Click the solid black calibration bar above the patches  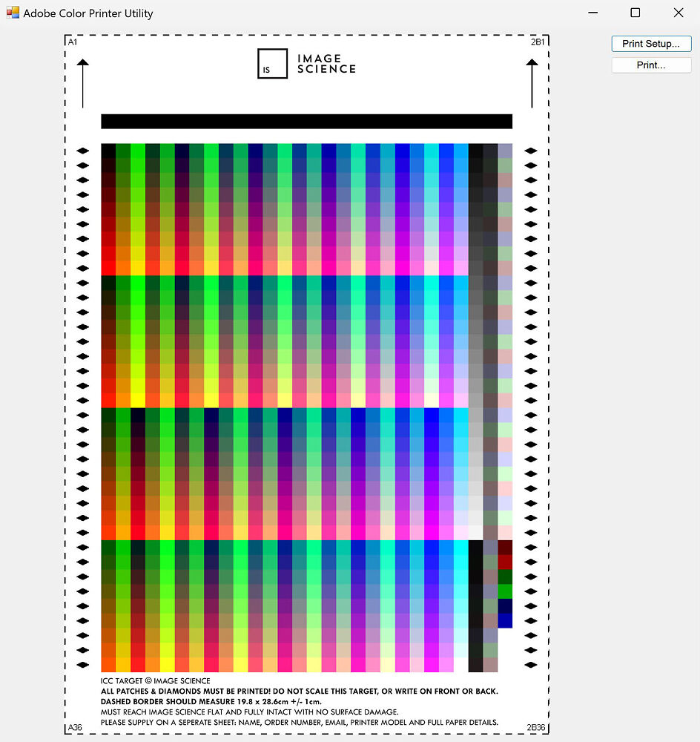(x=306, y=121)
